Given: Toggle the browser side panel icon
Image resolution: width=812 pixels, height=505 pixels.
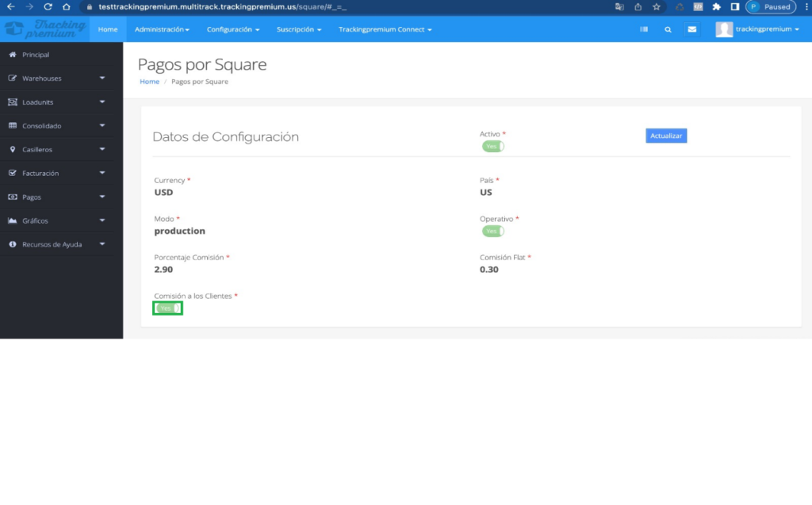Looking at the screenshot, I should 735,6.
